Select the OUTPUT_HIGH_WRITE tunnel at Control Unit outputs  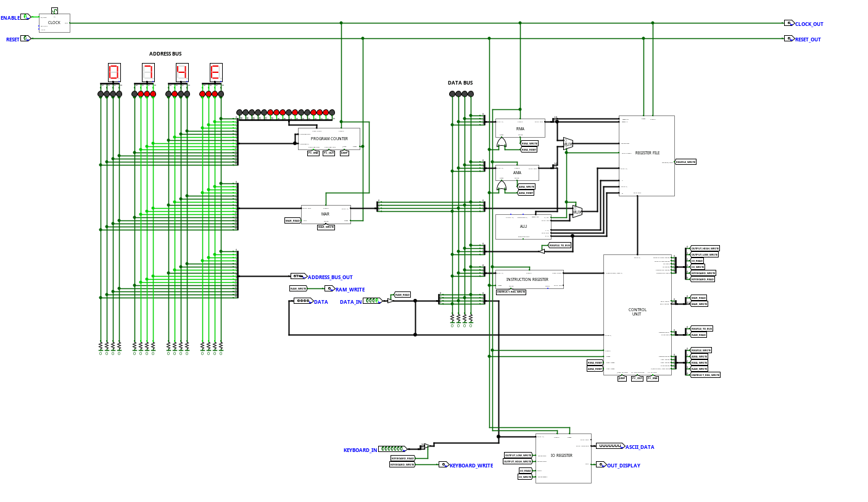(x=705, y=248)
